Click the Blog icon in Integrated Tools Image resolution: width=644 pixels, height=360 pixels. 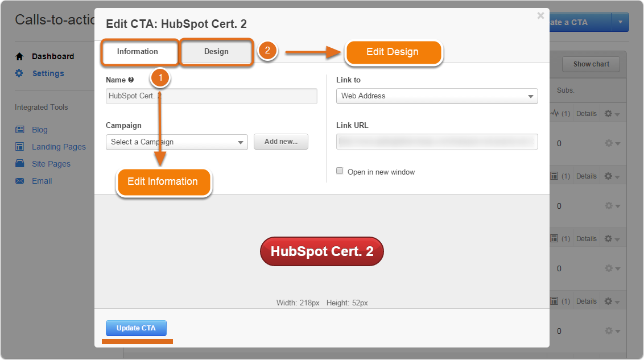tap(20, 130)
